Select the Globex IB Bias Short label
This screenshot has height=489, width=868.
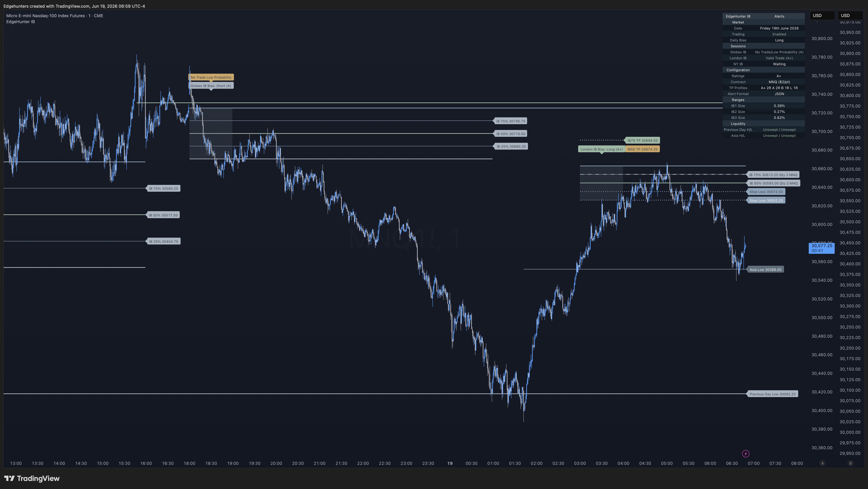point(211,86)
